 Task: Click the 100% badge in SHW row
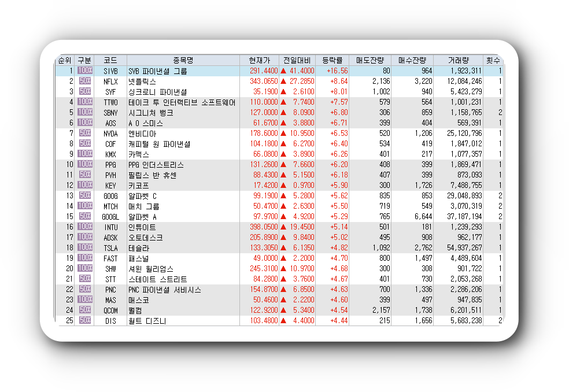[x=85, y=268]
